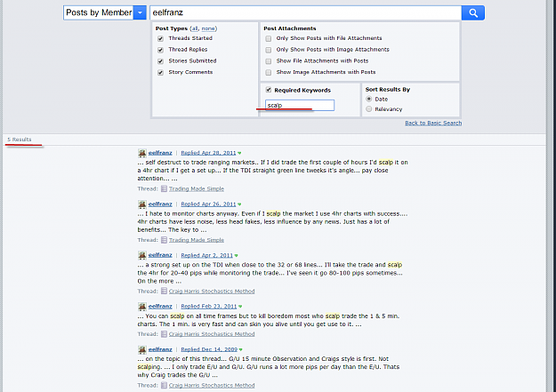The width and height of the screenshot is (556, 392).
Task: Click the Back to Basic Search link
Action: pos(433,123)
